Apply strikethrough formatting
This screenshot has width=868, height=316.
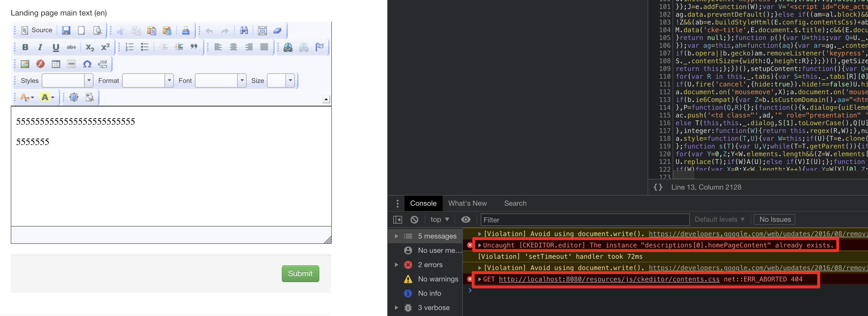[x=71, y=47]
